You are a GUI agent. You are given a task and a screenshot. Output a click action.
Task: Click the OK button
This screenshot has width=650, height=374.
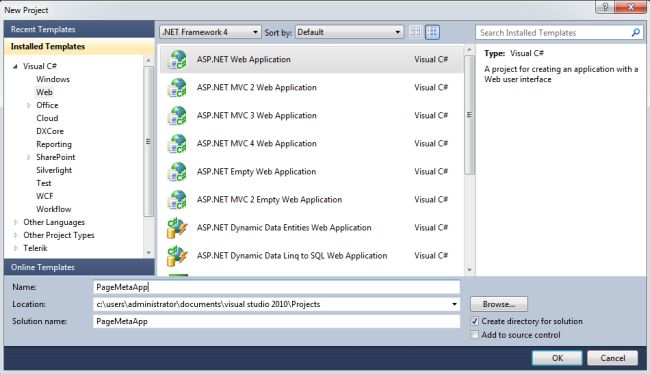[x=557, y=358]
